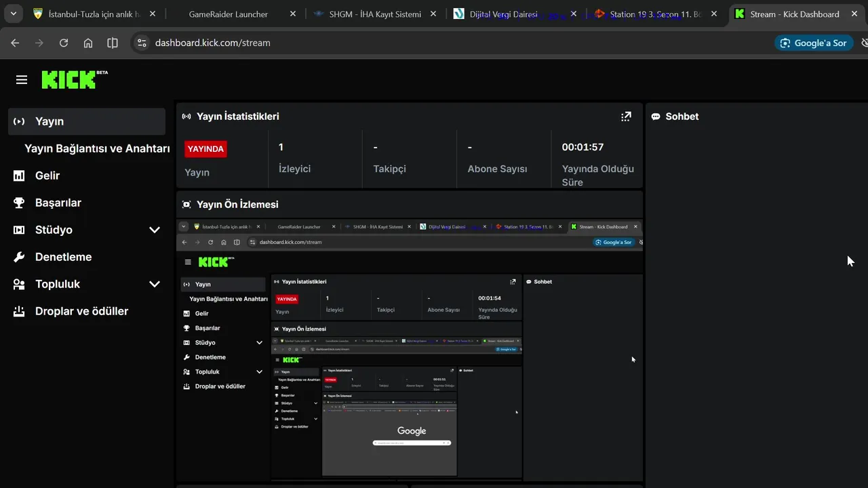This screenshot has width=868, height=488.
Task: Click the site info icon in the address bar
Action: (x=141, y=43)
